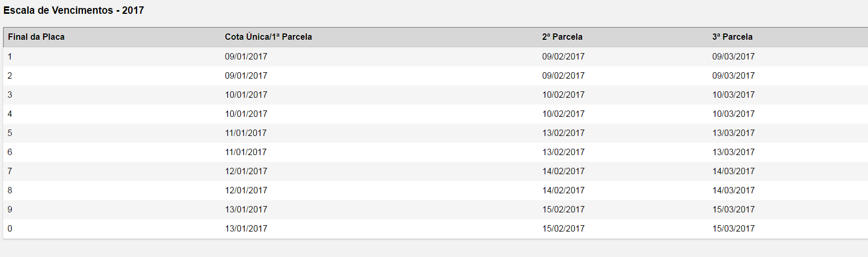The image size is (868, 257).
Task: Click 13/01/2017 in plate 9 row
Action: pos(246,210)
